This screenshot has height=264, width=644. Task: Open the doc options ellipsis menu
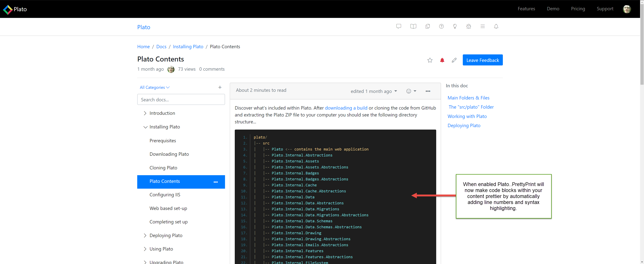428,91
